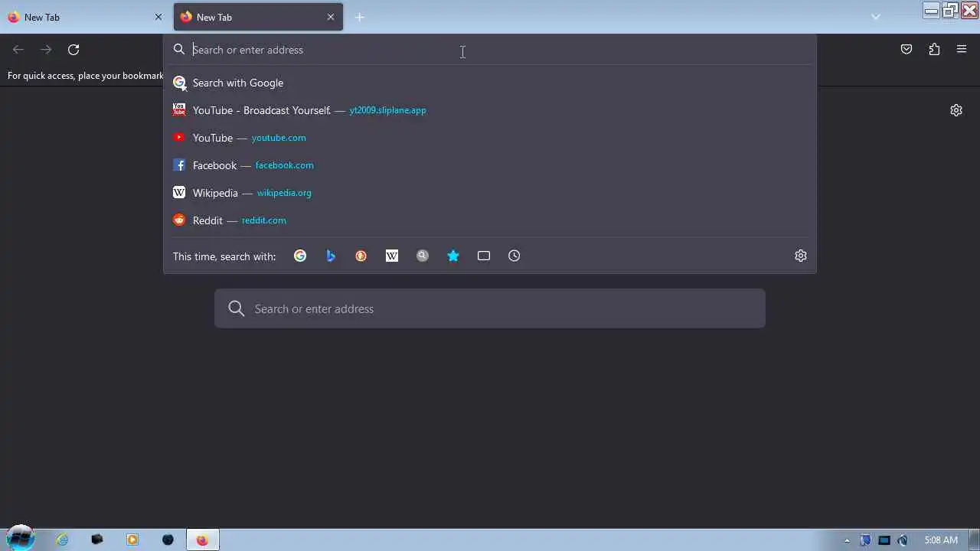Reload the current page
The height and width of the screenshot is (551, 980).
click(73, 50)
